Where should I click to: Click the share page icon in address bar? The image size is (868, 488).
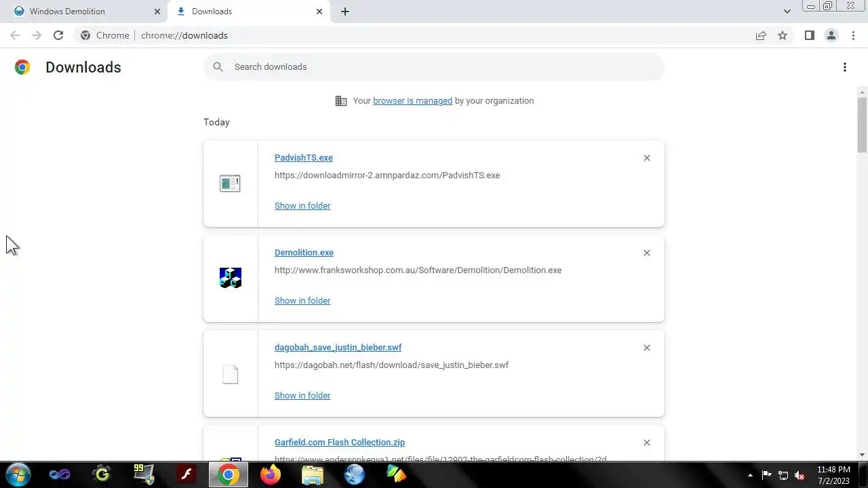pos(761,35)
